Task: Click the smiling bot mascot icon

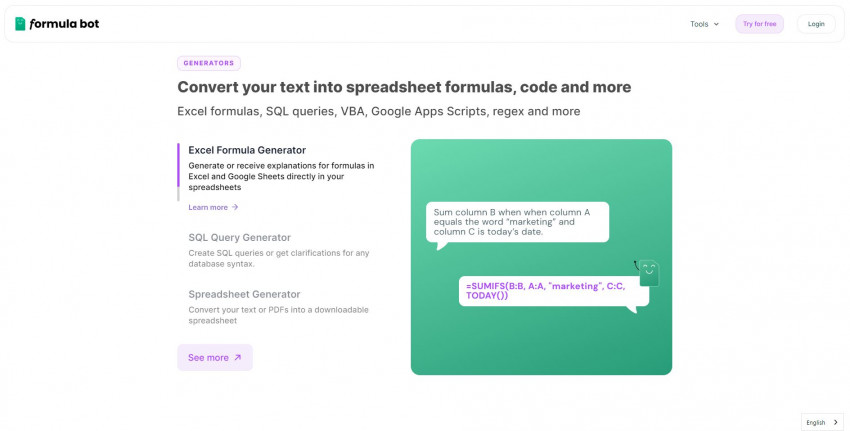Action: 648,270
